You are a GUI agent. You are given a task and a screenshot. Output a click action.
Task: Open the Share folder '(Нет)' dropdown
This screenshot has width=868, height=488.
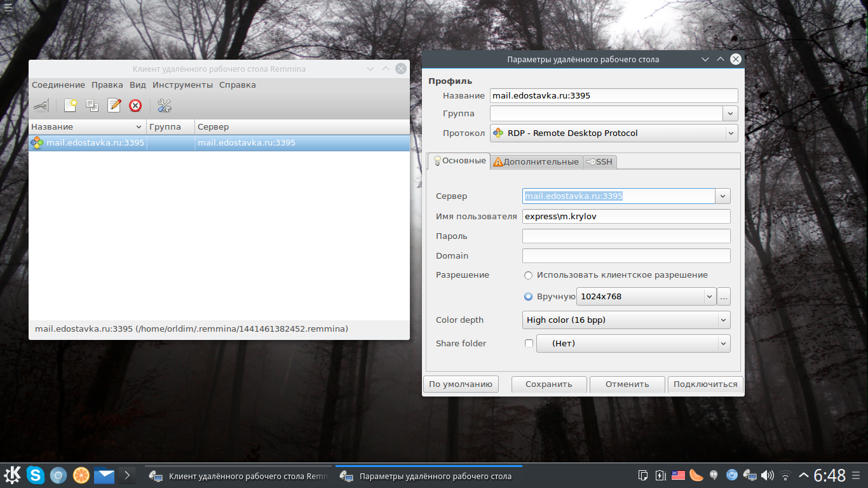634,344
